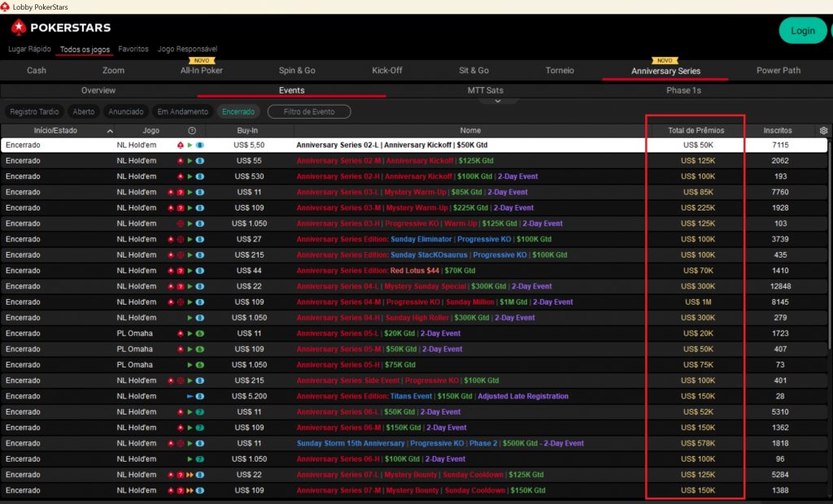Click the orange turbo arrows in the 07-M row
This screenshot has height=504, width=833.
(190, 491)
